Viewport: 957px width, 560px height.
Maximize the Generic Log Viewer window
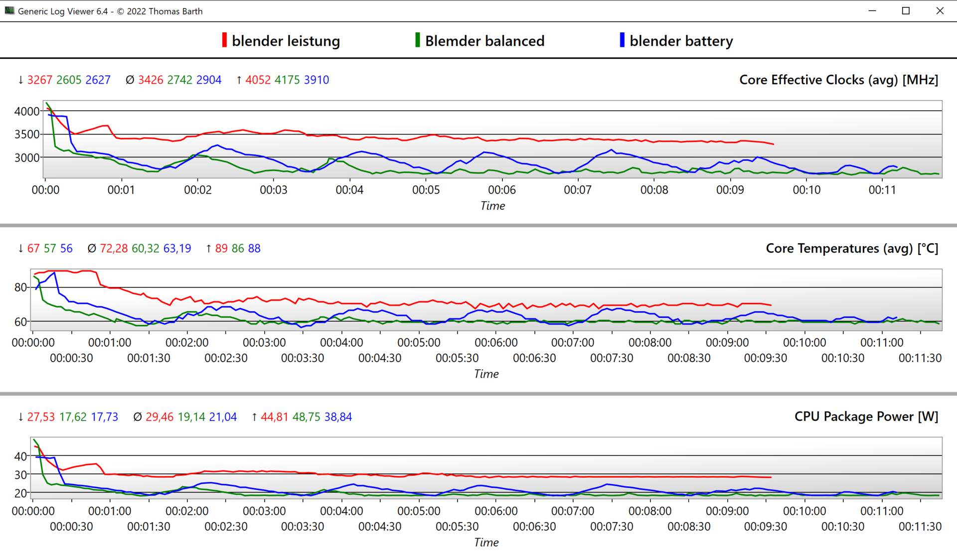pyautogui.click(x=906, y=11)
